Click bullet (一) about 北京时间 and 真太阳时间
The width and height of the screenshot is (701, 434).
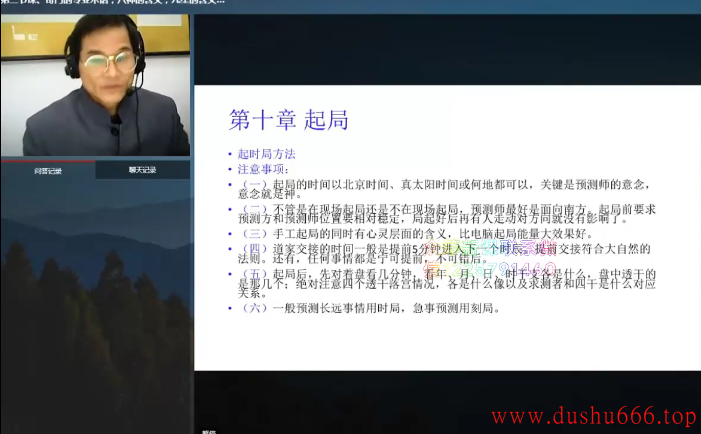pyautogui.click(x=440, y=189)
